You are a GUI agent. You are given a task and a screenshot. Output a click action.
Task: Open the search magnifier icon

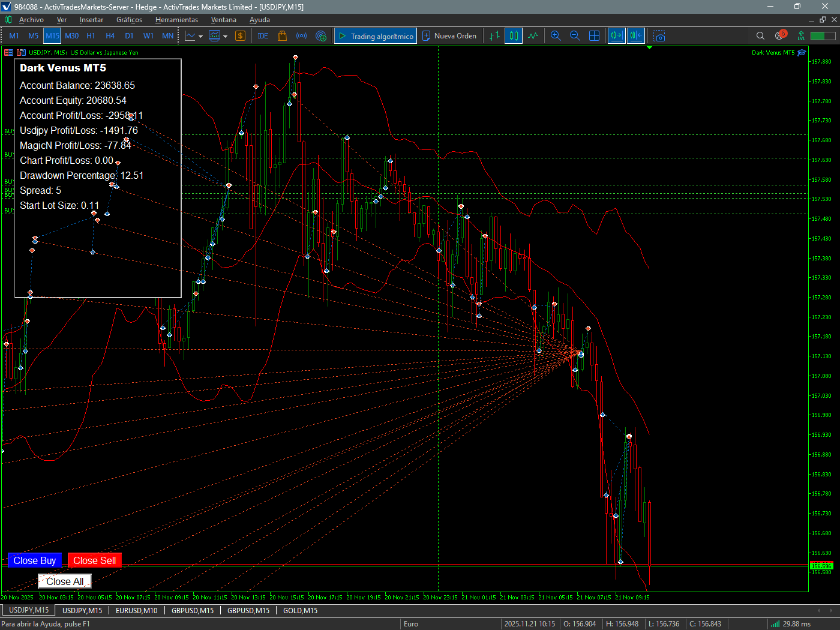click(x=760, y=36)
